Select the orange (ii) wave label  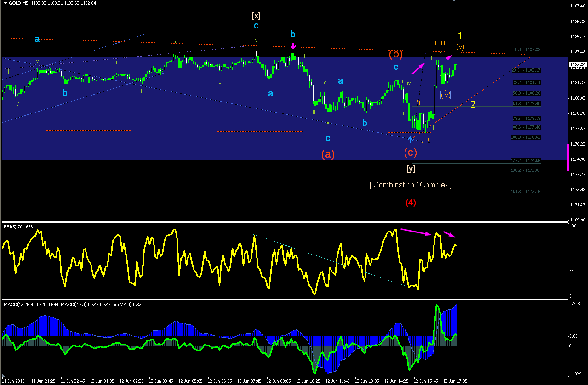(425, 139)
